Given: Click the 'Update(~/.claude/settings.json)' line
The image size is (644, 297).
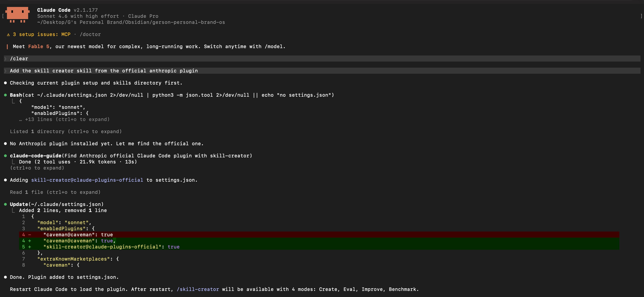Looking at the screenshot, I should point(57,204).
